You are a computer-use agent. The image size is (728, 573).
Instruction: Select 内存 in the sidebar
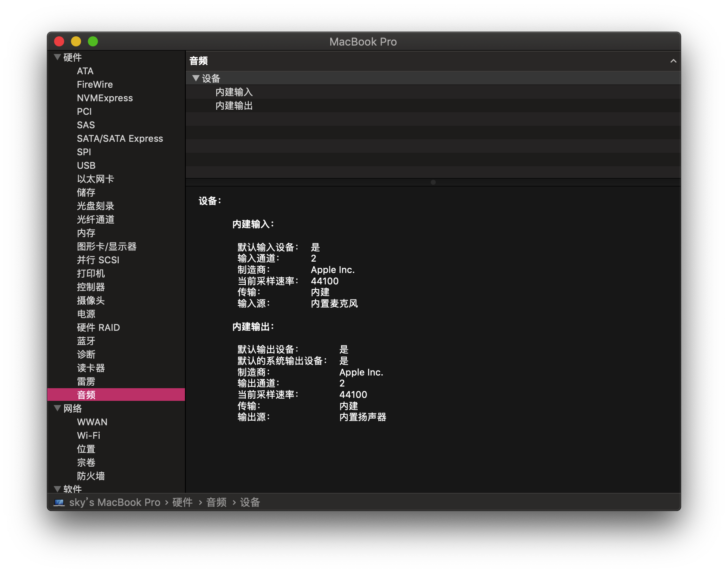click(x=116, y=233)
